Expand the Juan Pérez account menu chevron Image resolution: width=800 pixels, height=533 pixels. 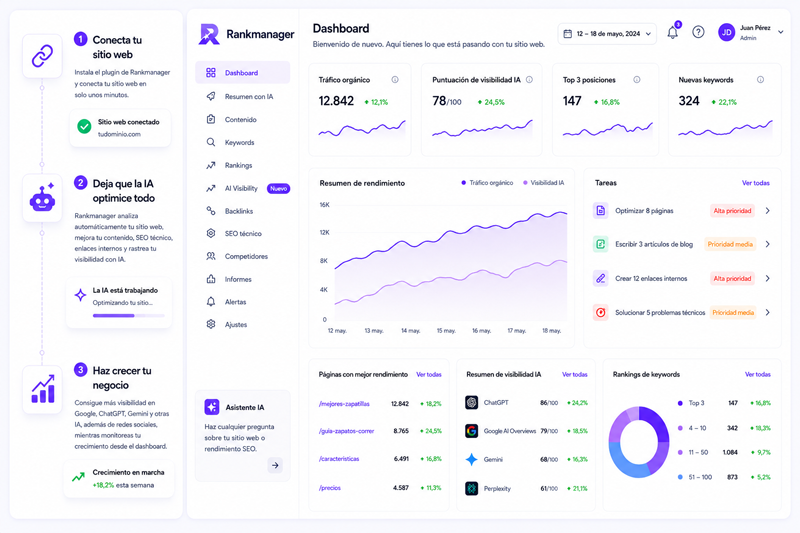781,32
